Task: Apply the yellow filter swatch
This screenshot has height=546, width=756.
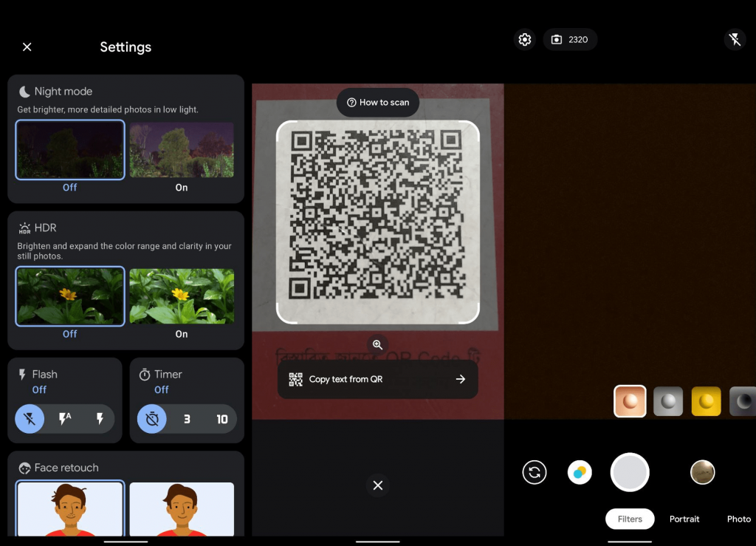Action: click(707, 400)
